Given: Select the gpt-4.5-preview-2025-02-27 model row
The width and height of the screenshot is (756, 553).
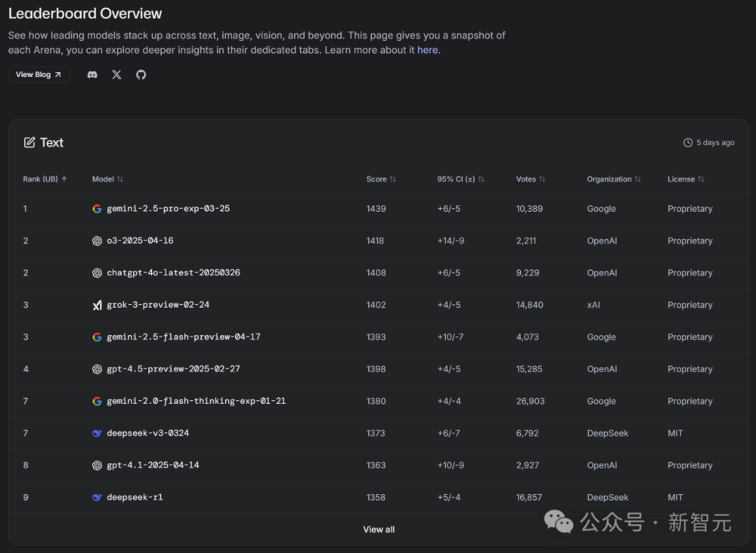Looking at the screenshot, I should click(x=173, y=369).
